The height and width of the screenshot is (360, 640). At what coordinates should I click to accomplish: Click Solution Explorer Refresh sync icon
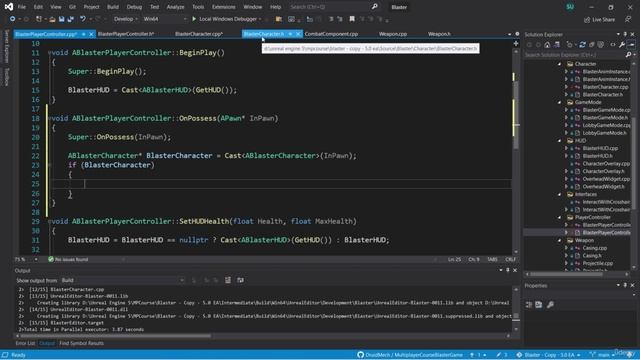(x=582, y=45)
